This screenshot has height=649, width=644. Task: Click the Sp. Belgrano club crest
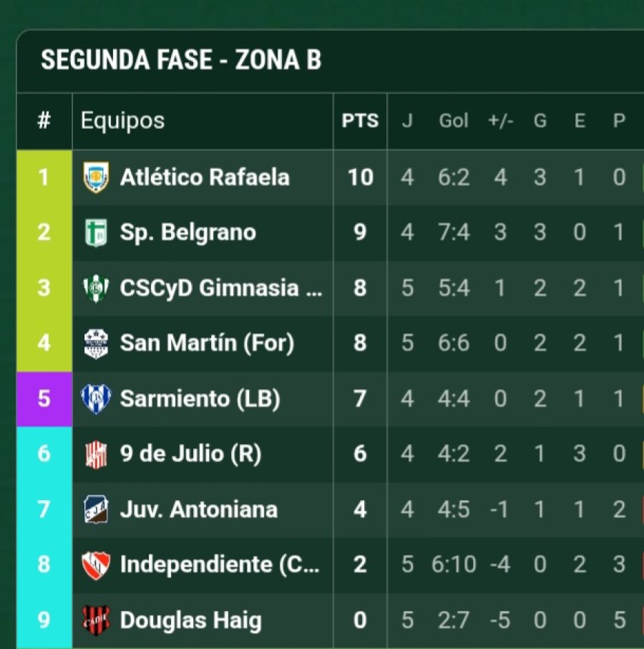click(96, 233)
